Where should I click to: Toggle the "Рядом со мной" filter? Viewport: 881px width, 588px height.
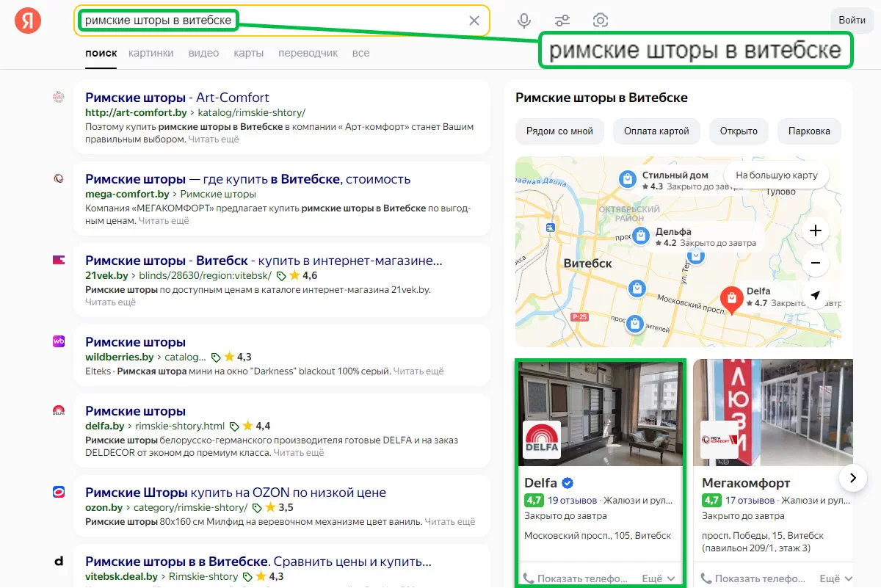pos(559,131)
